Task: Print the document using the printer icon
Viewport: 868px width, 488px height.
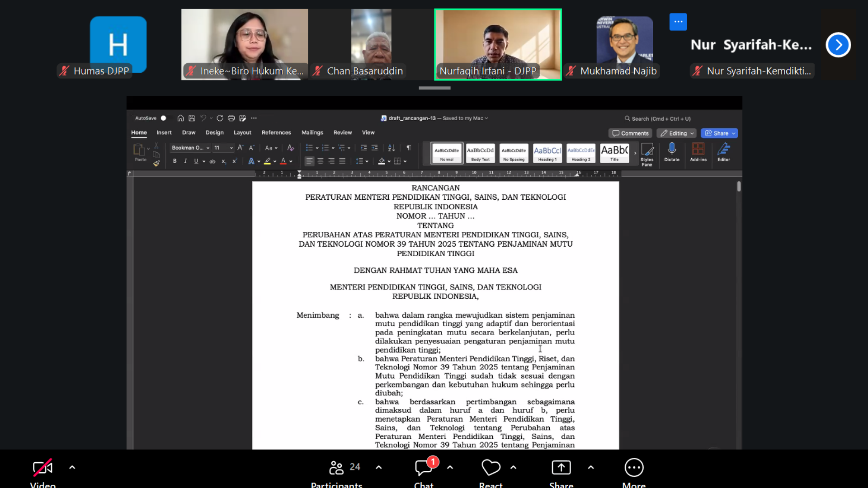Action: tap(231, 118)
